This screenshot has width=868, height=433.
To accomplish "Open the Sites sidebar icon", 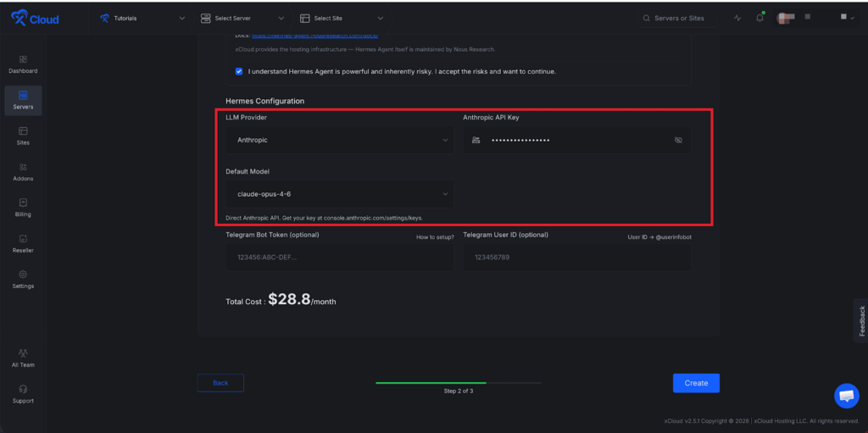I will click(x=23, y=136).
